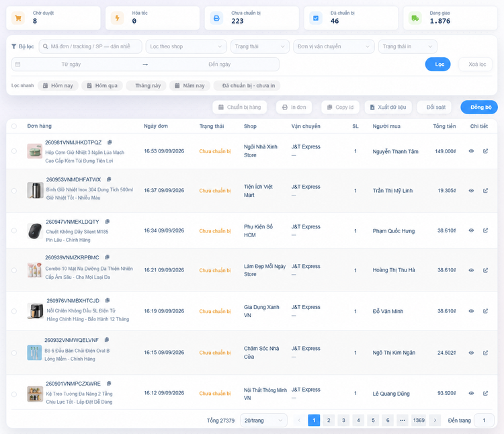504x434 pixels.
Task: Click the Đến trang page number input
Action: coord(484,420)
